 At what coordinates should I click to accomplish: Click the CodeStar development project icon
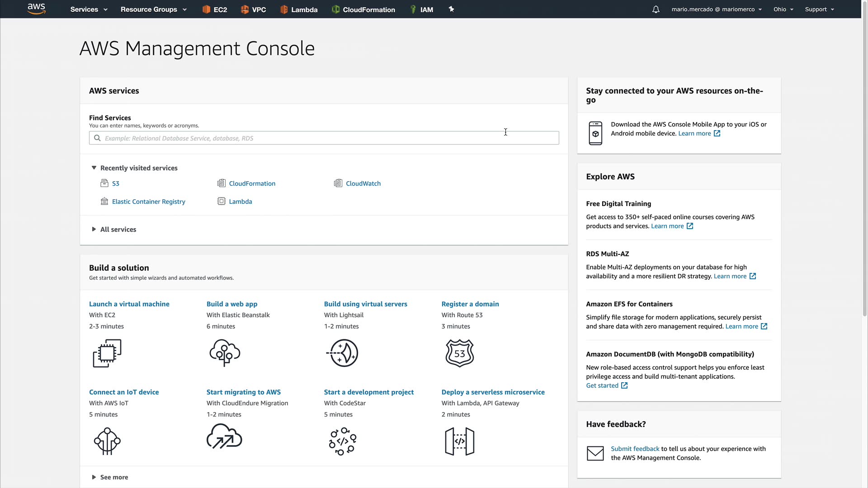[x=343, y=441]
